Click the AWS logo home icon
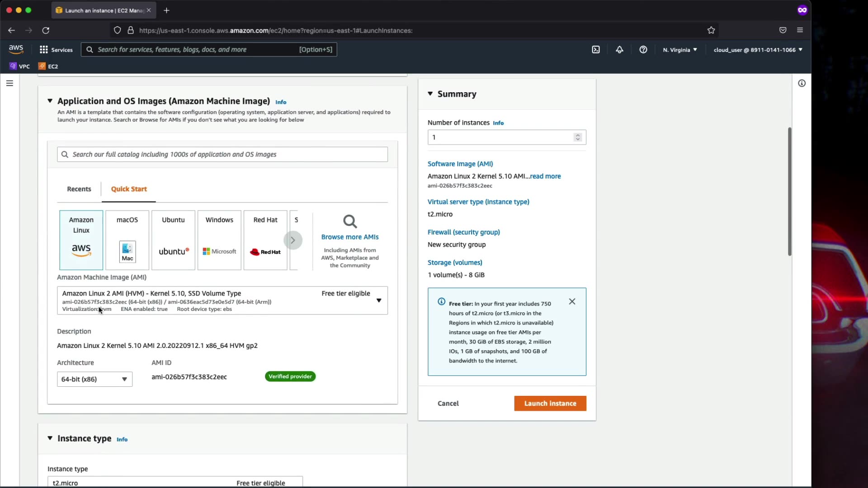 pyautogui.click(x=16, y=49)
